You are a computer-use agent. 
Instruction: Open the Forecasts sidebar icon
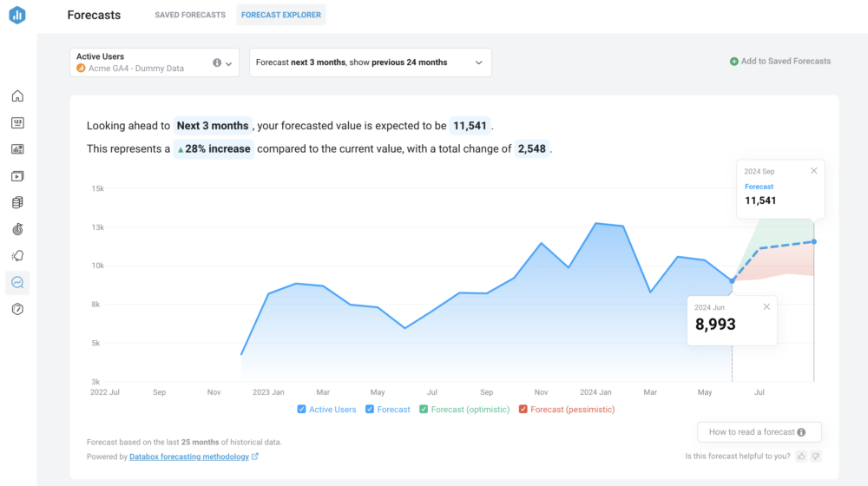(x=17, y=282)
